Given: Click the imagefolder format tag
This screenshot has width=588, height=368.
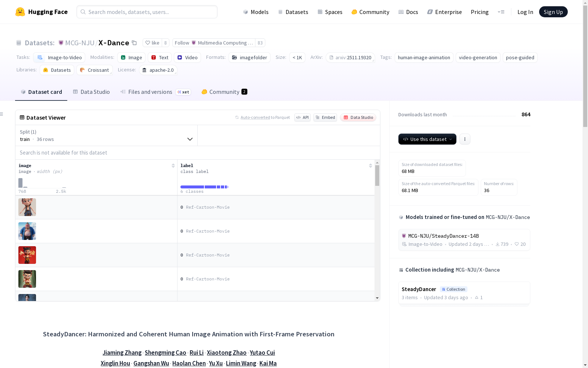Looking at the screenshot, I should pos(250,57).
